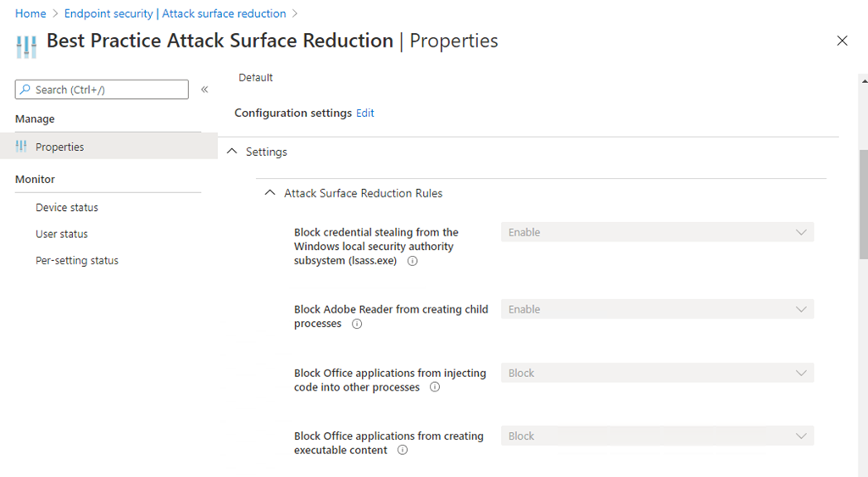The image size is (868, 477).
Task: Open Device status in Monitor menu
Action: tap(67, 208)
